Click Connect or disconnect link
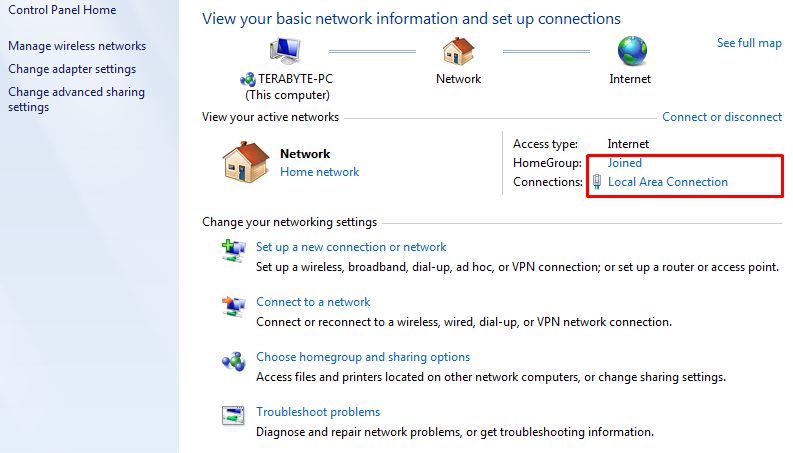Image resolution: width=793 pixels, height=453 pixels. coord(722,117)
